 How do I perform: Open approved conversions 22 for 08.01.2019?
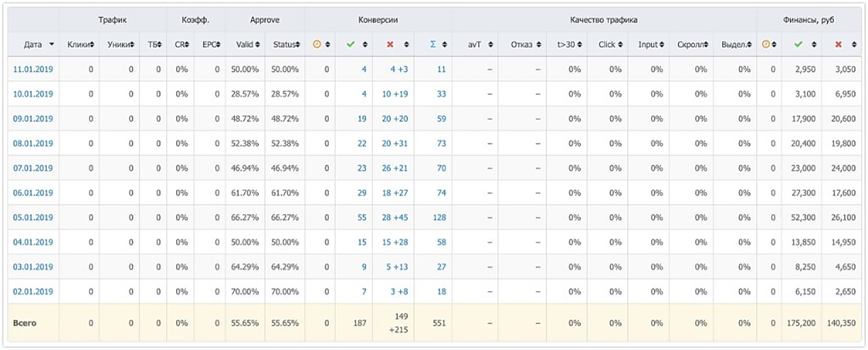[x=362, y=143]
